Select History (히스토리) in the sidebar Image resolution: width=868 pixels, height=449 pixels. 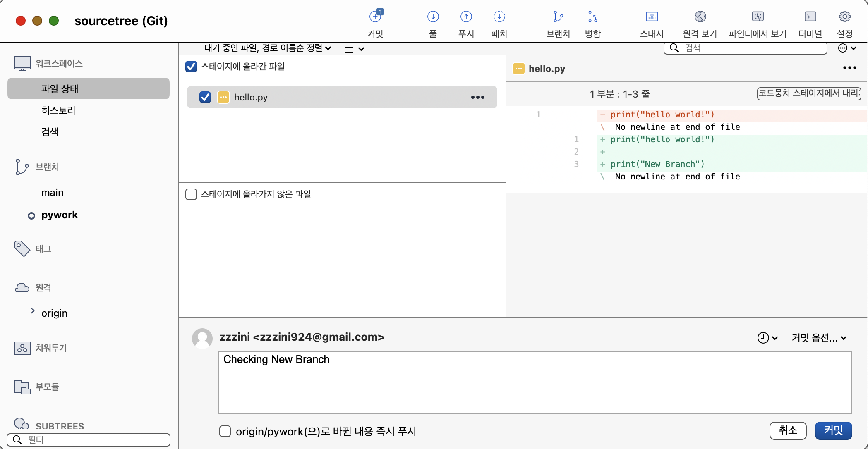58,110
